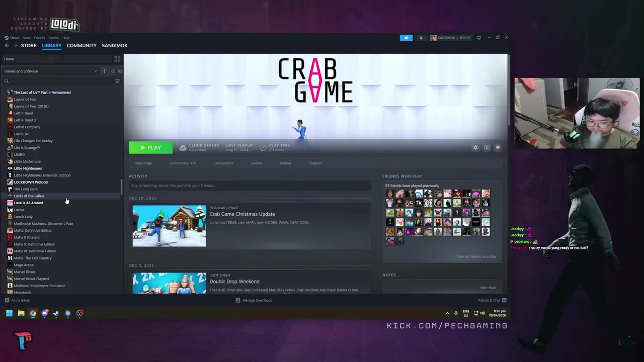
Task: Open the Support link
Action: tap(315, 163)
